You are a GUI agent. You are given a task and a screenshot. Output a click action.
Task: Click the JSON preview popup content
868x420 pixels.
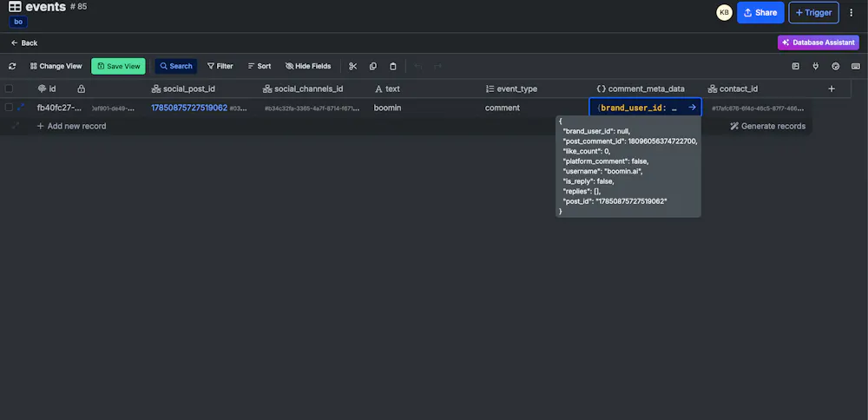coord(628,166)
